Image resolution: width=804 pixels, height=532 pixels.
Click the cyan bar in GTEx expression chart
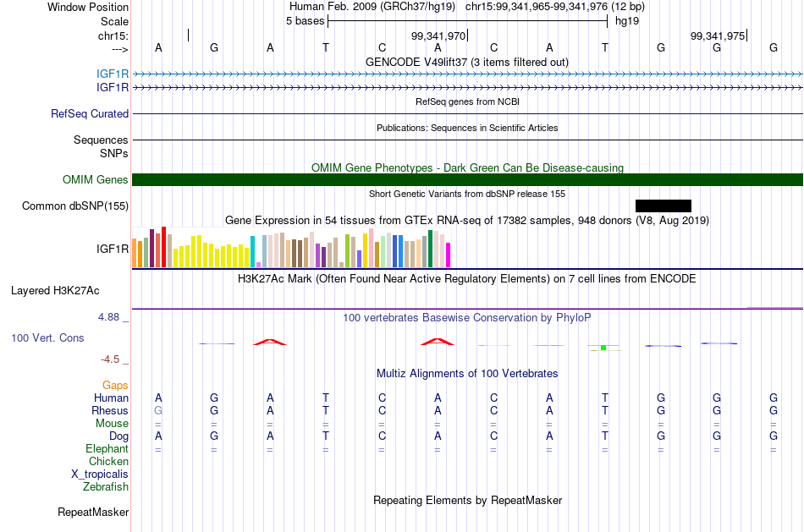point(252,252)
